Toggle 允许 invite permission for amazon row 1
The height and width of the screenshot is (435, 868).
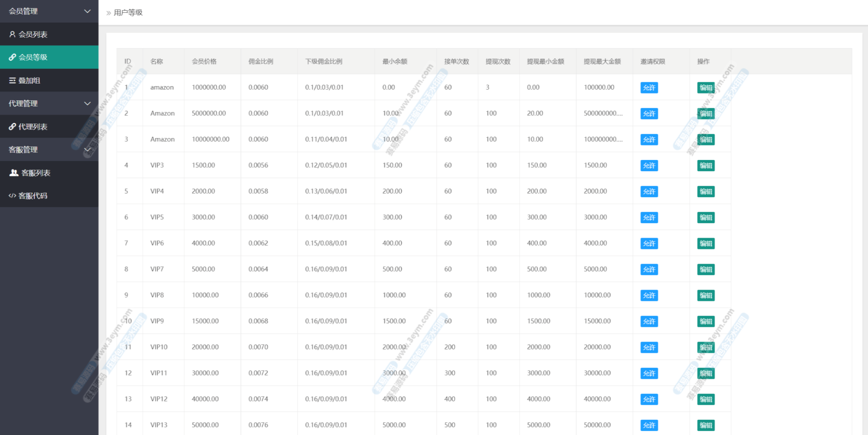(x=649, y=87)
